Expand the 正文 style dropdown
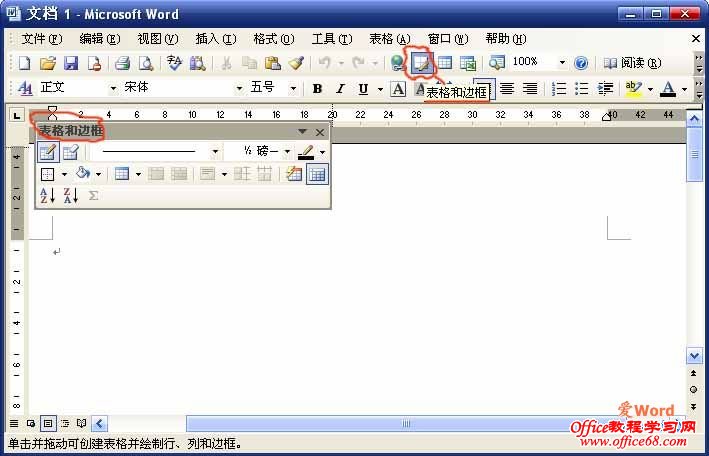 (x=113, y=89)
